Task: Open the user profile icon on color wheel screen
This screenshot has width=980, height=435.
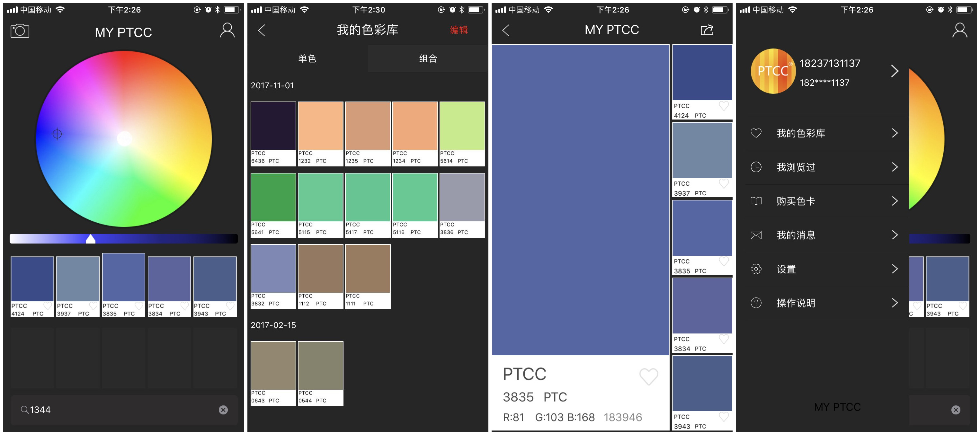Action: pos(227,30)
